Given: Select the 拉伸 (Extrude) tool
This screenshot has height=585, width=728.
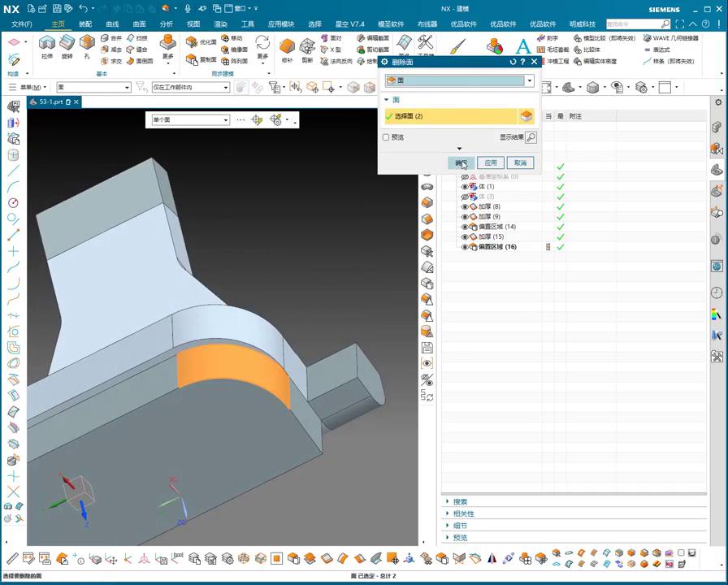Looking at the screenshot, I should point(47,45).
